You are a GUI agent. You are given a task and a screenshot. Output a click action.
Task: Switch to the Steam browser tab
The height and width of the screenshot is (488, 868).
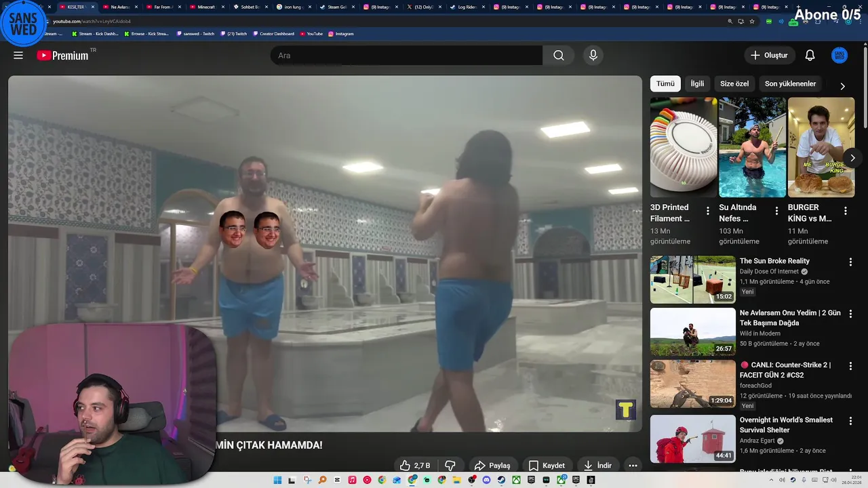(336, 7)
